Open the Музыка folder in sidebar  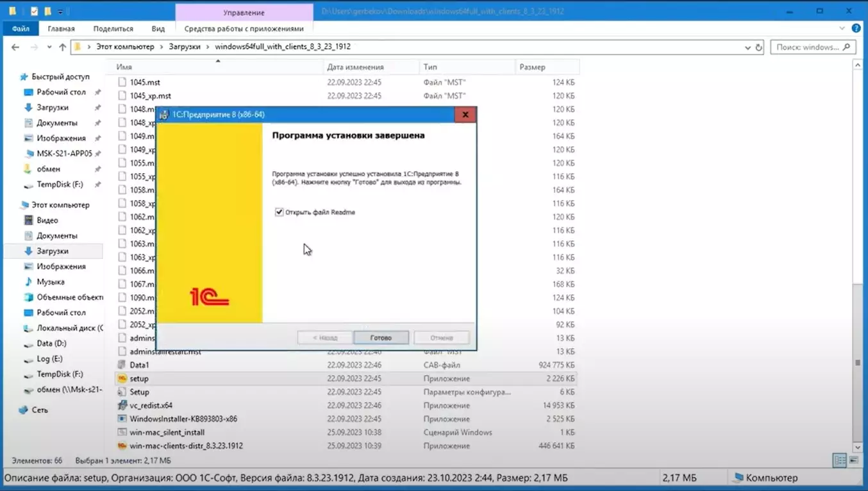50,281
